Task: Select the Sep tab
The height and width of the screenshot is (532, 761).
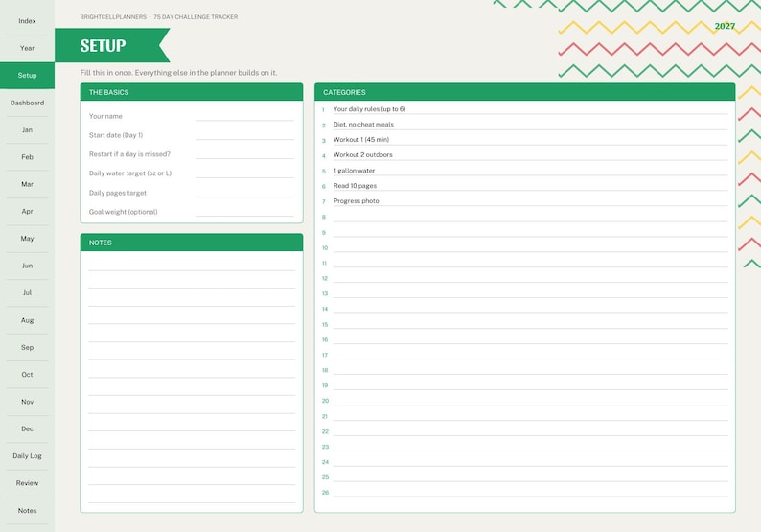Action: click(x=27, y=347)
